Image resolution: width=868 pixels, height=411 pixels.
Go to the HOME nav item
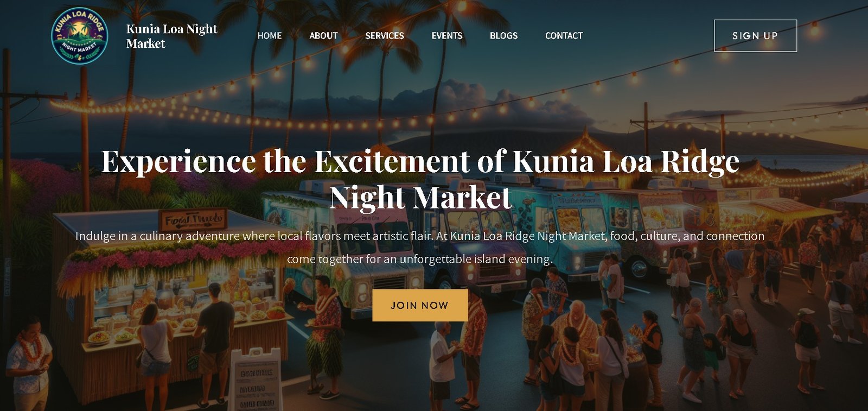269,36
